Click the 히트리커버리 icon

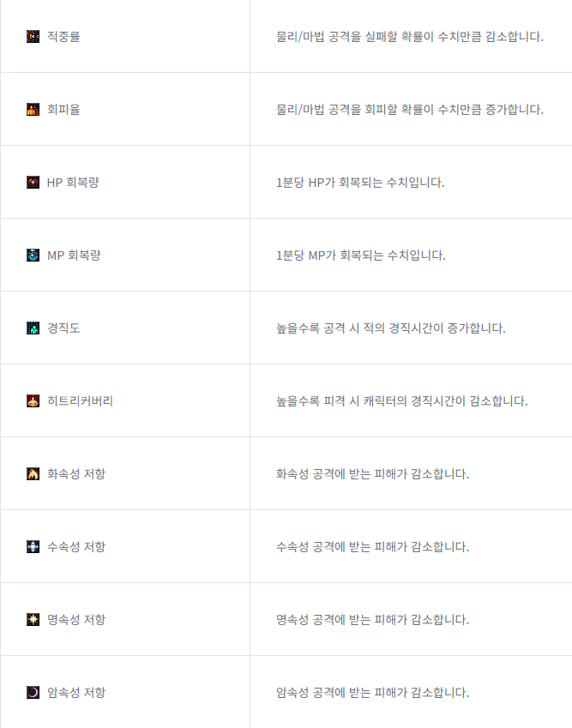click(x=33, y=400)
